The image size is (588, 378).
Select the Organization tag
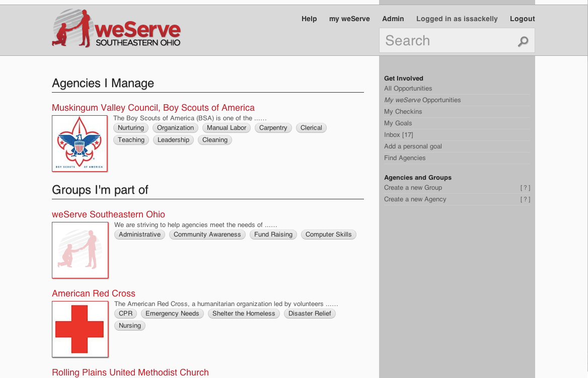click(176, 128)
